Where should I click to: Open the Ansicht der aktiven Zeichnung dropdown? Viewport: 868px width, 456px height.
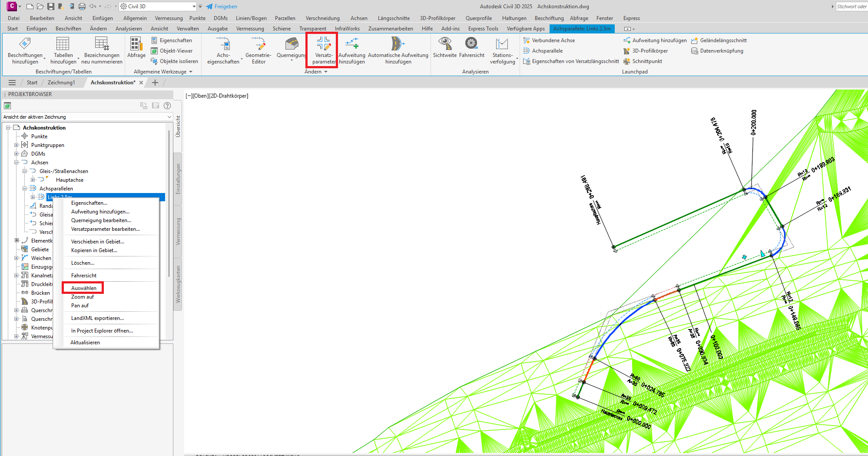[87, 117]
